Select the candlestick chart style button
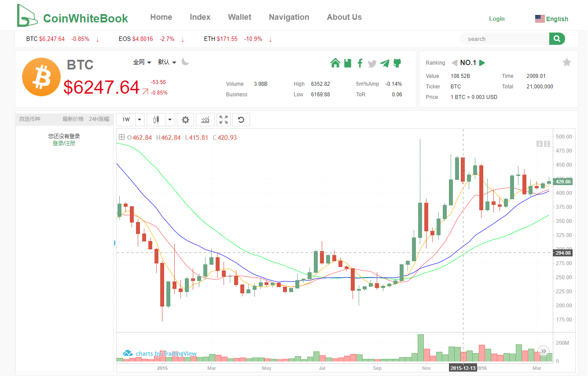Image resolution: width=588 pixels, height=376 pixels. [x=156, y=120]
